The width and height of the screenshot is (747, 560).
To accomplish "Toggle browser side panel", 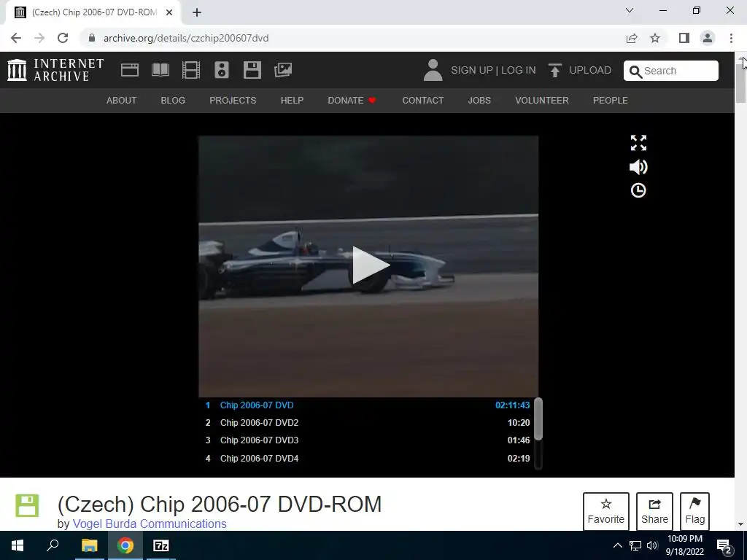I will tap(684, 38).
